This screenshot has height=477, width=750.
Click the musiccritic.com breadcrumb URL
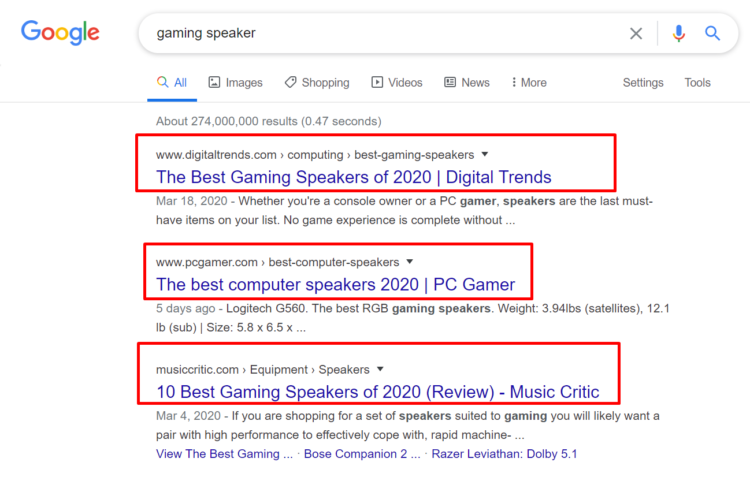pos(263,369)
